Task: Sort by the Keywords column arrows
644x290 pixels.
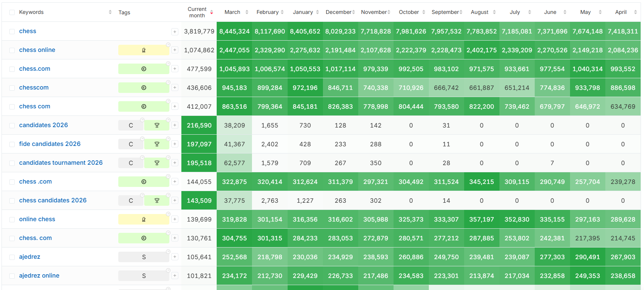Action: coord(110,12)
